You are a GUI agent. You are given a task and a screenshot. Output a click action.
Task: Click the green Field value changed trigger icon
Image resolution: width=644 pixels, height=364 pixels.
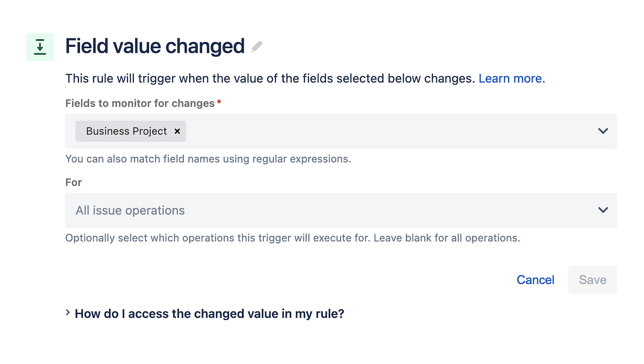pyautogui.click(x=40, y=47)
